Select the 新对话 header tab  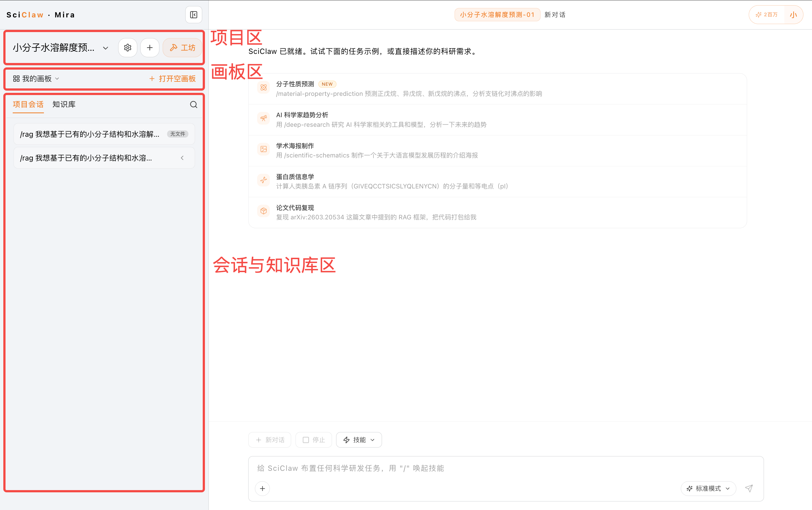pyautogui.click(x=555, y=15)
